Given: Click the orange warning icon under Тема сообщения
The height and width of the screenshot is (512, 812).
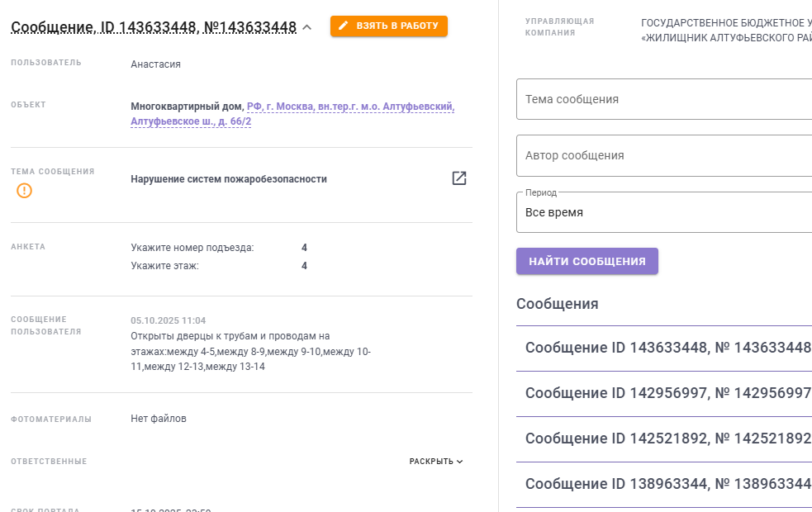Looking at the screenshot, I should (25, 191).
